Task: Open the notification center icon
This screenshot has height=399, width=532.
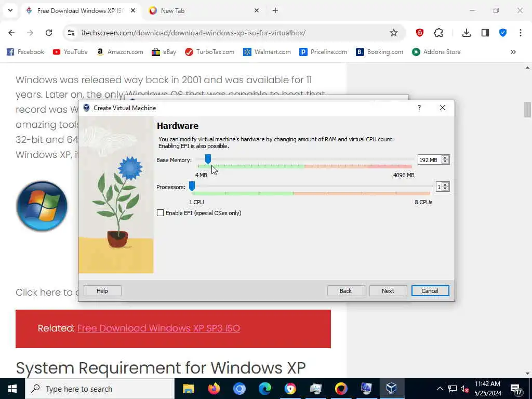Action: (516, 389)
